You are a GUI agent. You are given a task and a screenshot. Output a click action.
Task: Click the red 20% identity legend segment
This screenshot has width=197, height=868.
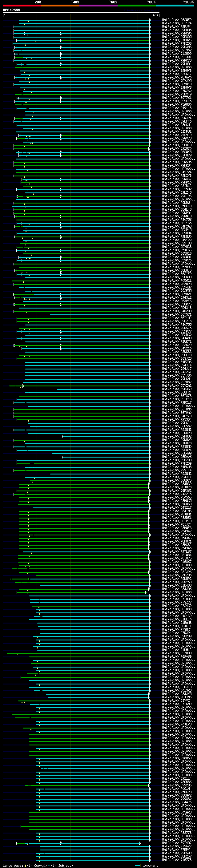click(22, 6)
